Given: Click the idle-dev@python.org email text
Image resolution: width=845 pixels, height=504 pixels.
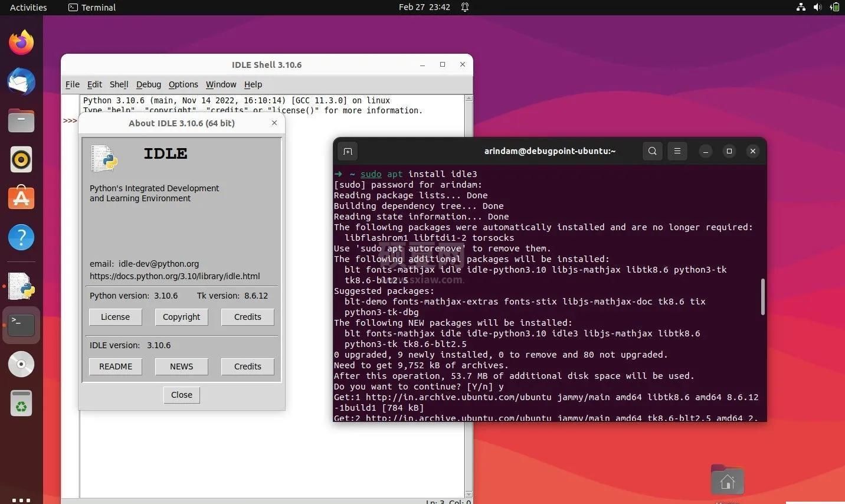Looking at the screenshot, I should (159, 264).
